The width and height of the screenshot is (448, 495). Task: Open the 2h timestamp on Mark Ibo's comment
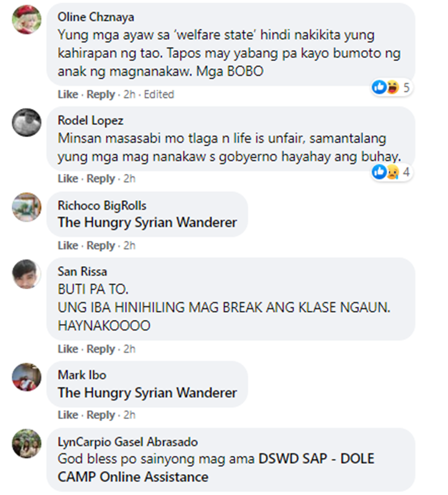(x=130, y=415)
